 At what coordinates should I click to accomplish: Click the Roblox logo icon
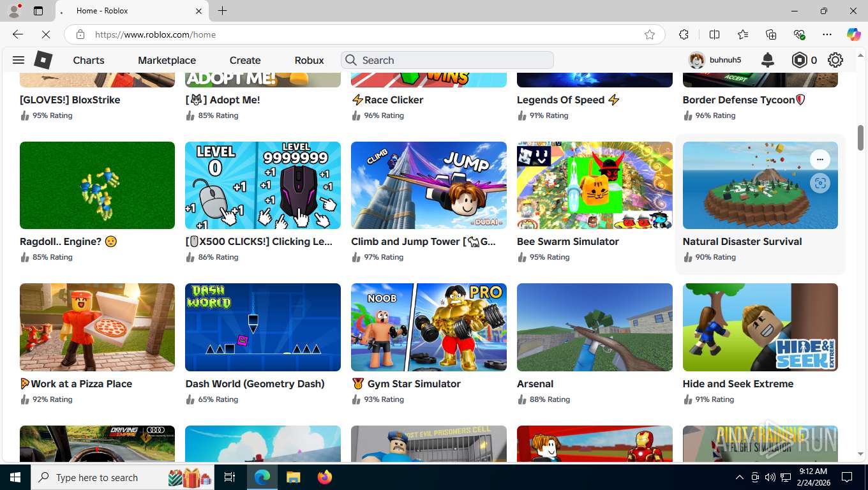[x=43, y=60]
